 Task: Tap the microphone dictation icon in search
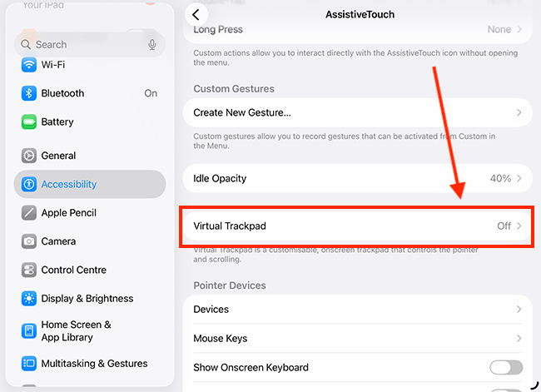(152, 45)
